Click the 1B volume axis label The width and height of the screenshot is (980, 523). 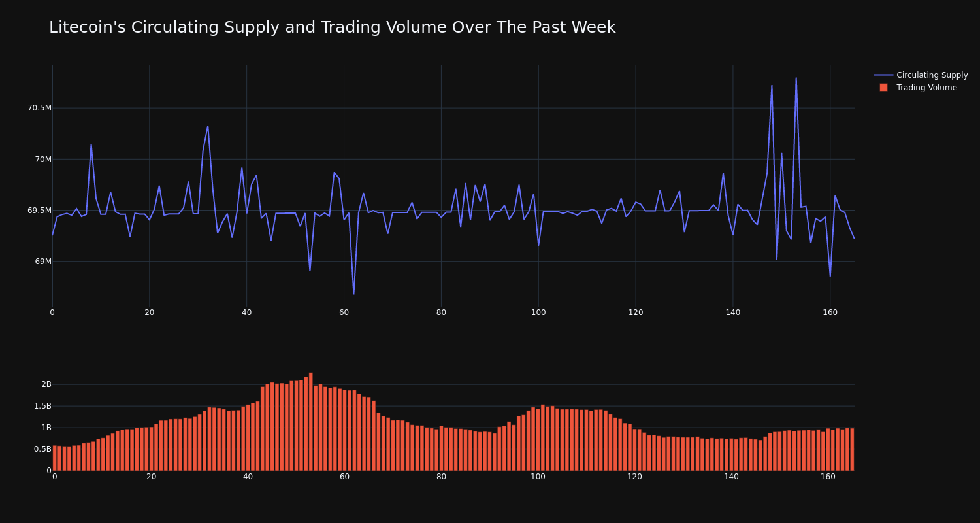click(x=46, y=428)
